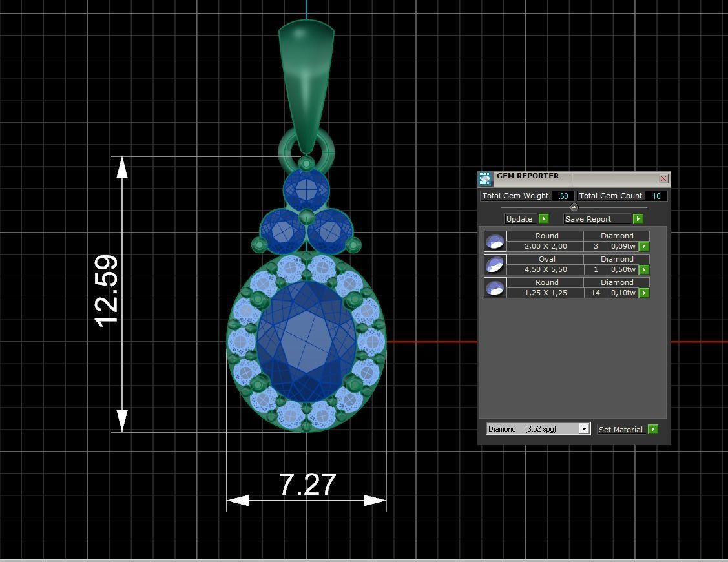Click the green arrow next to Update
The width and height of the screenshot is (728, 562).
(x=544, y=218)
